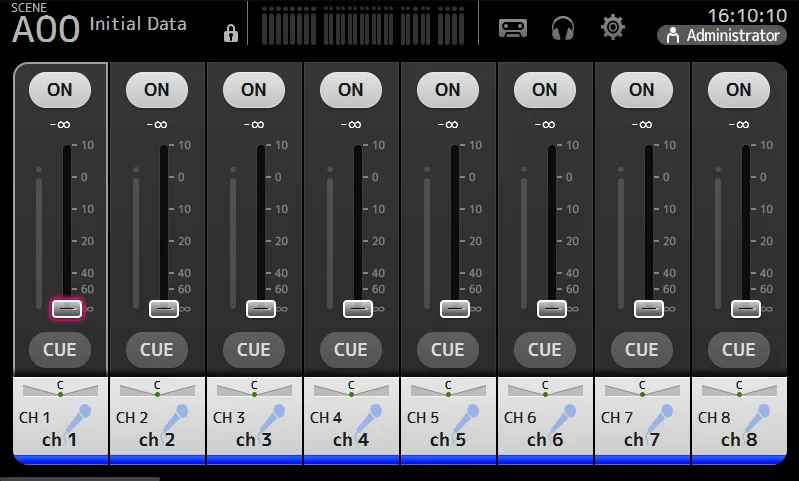
Task: Click the channel 4 fader knob
Action: 358,309
